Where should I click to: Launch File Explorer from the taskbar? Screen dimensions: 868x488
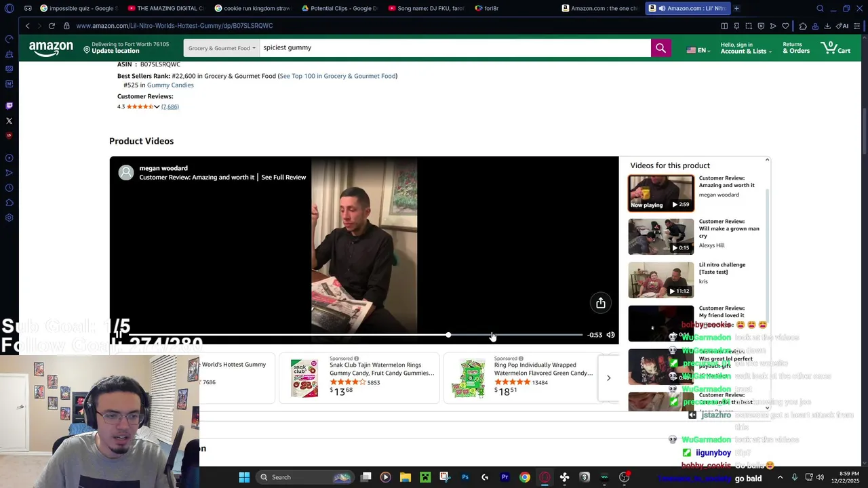point(405,477)
